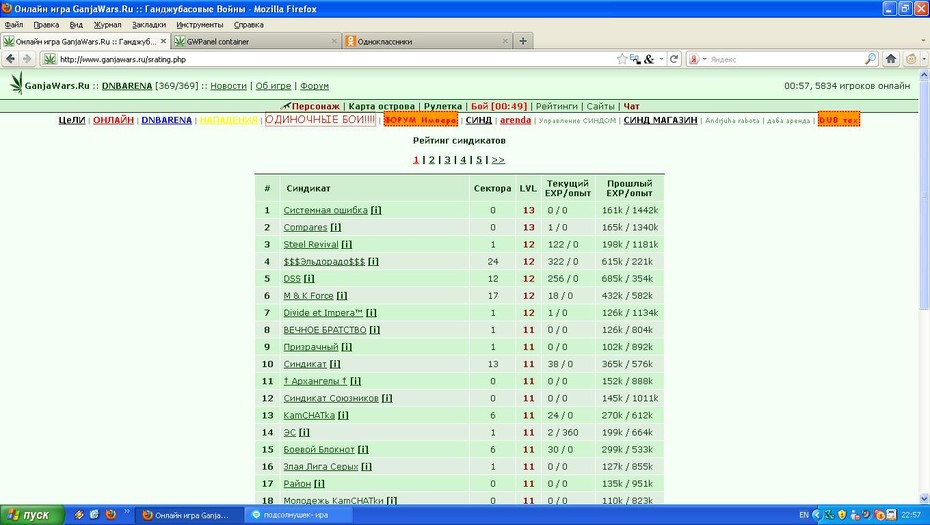Screen dimensions: 930x525
Task: Click the smiley face toolbar icon
Action: point(912,59)
